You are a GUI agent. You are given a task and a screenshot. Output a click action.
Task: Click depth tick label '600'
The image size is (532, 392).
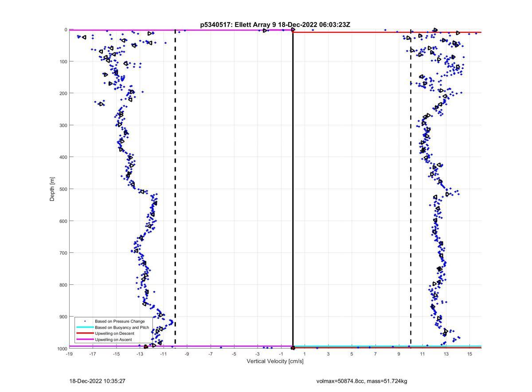click(63, 221)
